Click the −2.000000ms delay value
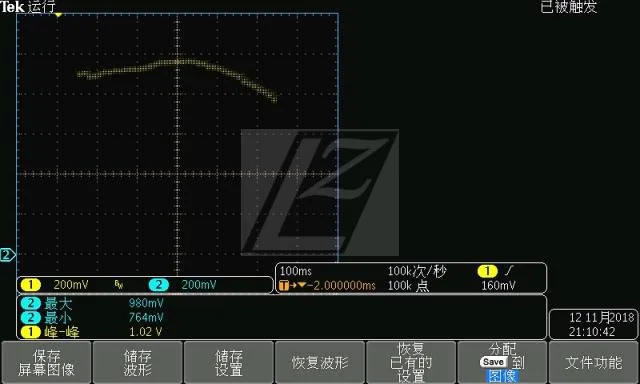The height and width of the screenshot is (384, 640). (x=341, y=286)
